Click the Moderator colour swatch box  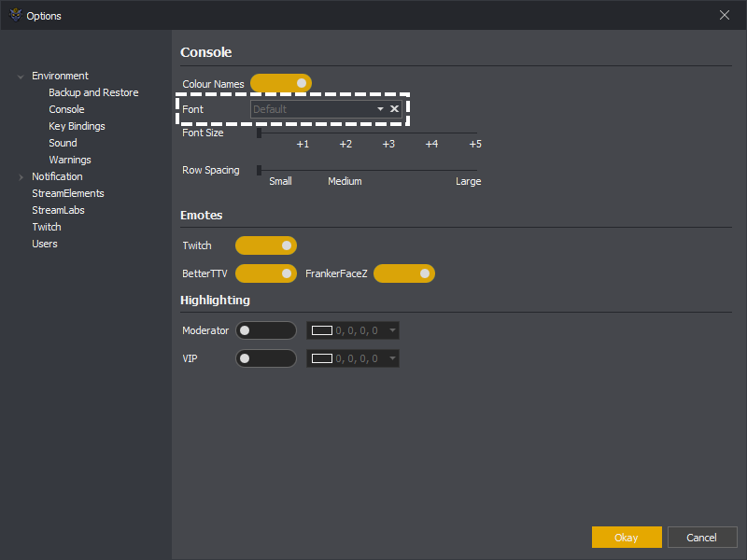[322, 330]
